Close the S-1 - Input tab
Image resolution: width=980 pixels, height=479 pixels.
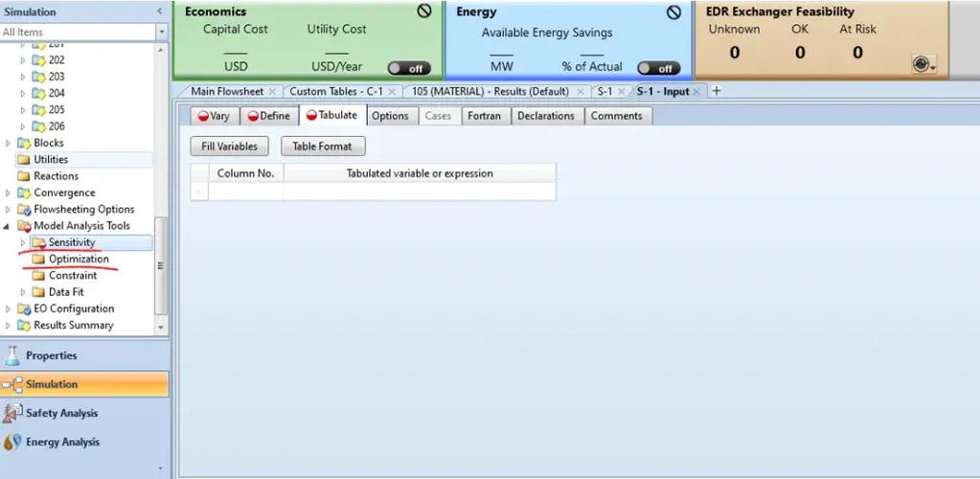click(696, 91)
